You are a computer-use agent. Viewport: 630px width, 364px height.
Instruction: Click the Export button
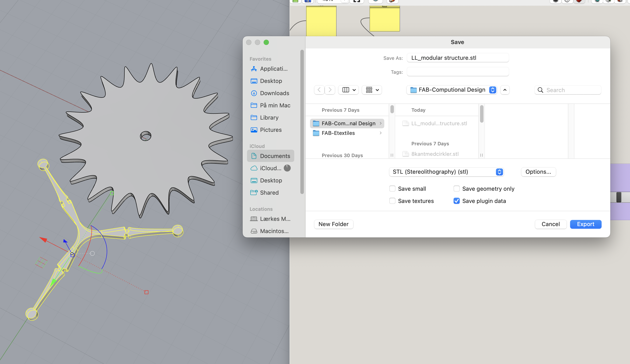[585, 224]
